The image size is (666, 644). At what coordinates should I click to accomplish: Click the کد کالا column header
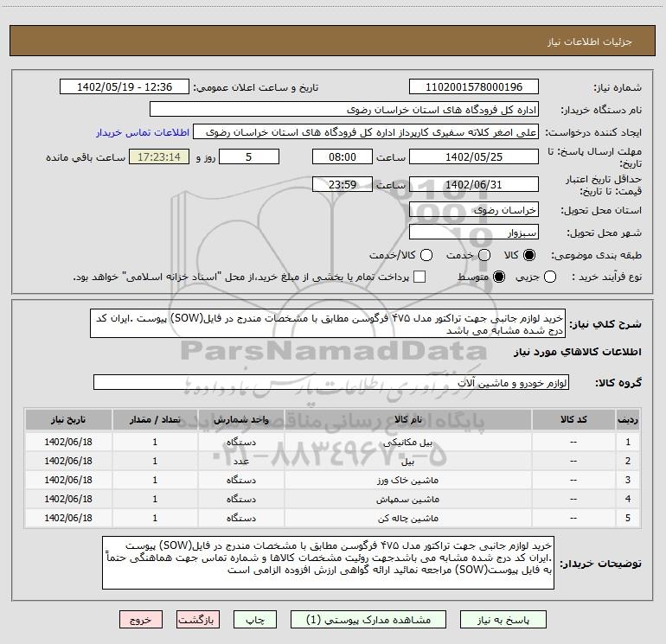[x=573, y=419]
